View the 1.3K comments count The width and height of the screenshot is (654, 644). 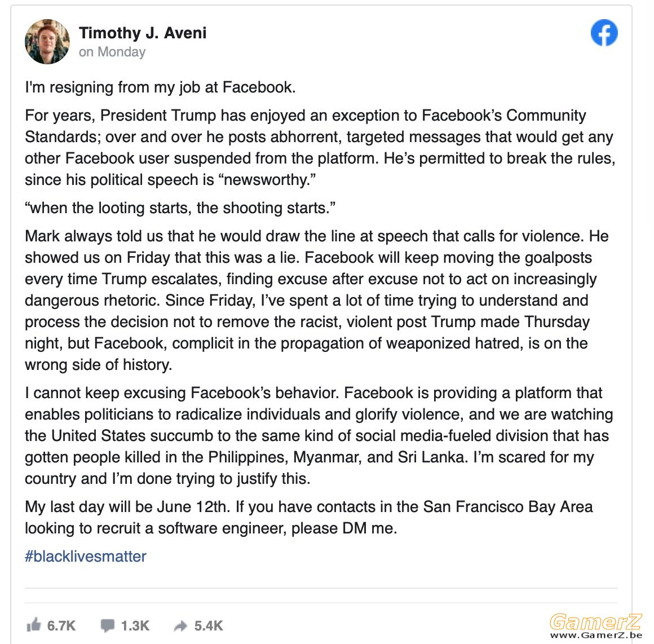135,625
